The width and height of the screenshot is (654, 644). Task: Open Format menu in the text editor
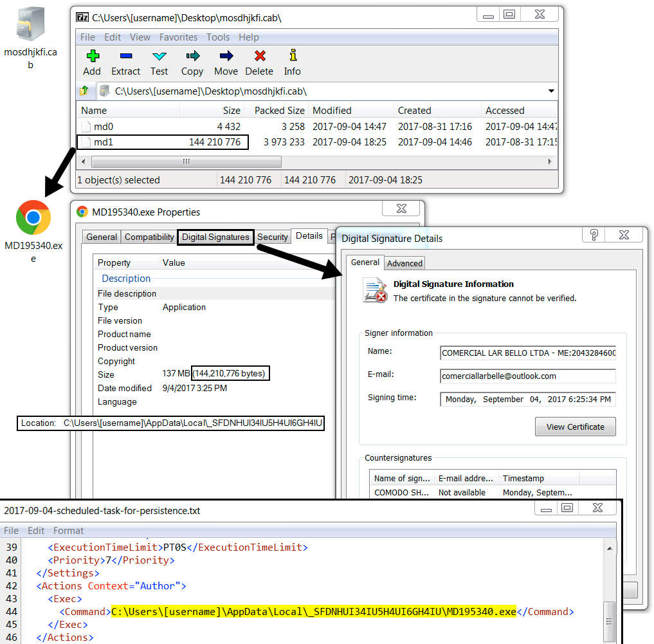coord(68,531)
